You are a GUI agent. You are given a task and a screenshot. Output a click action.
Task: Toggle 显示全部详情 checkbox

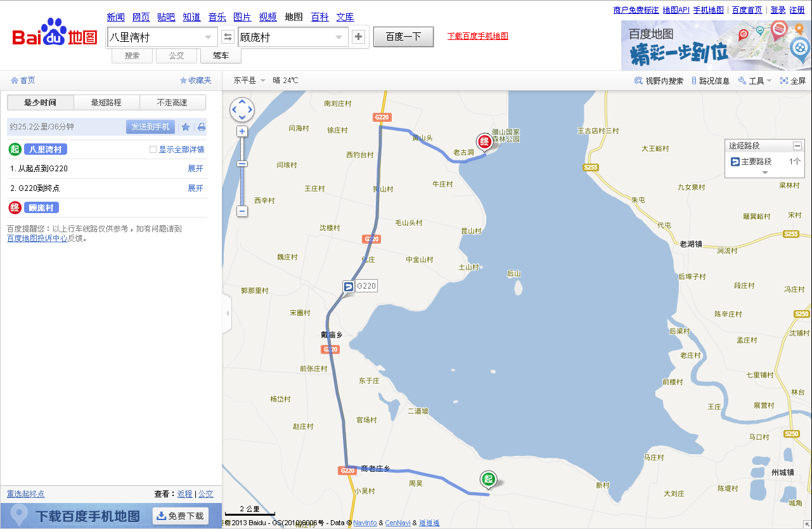152,150
